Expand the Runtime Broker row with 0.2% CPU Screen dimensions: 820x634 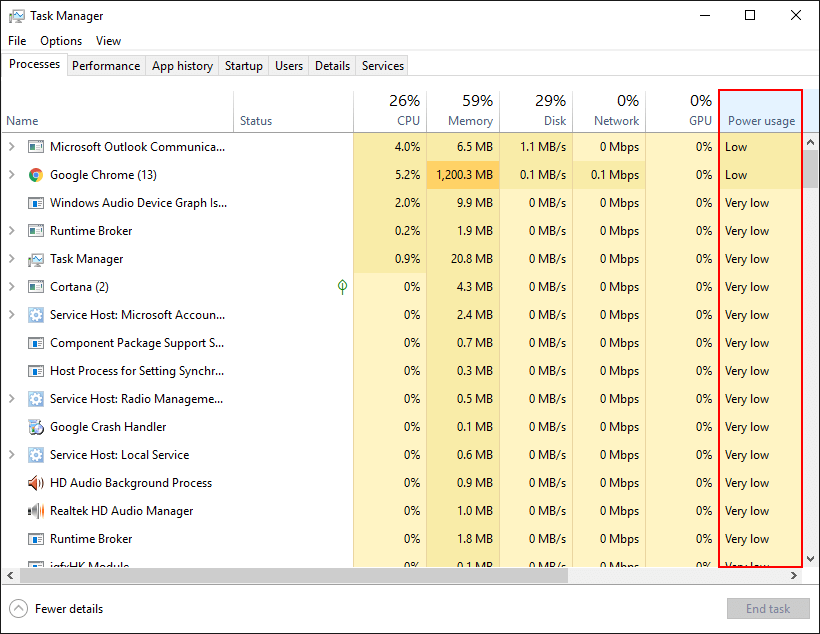coord(12,231)
